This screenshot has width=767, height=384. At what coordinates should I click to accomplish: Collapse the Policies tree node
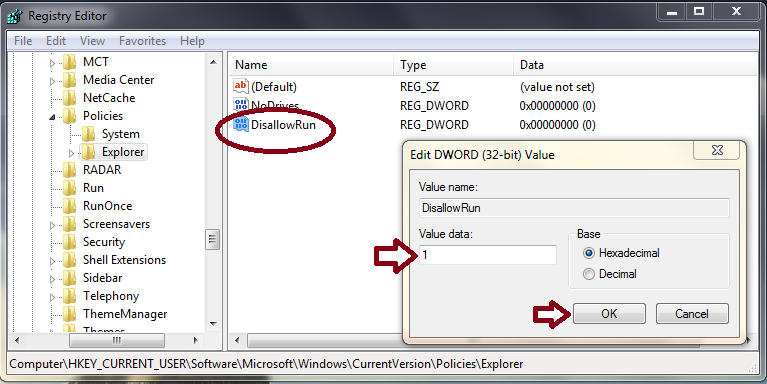coord(53,117)
